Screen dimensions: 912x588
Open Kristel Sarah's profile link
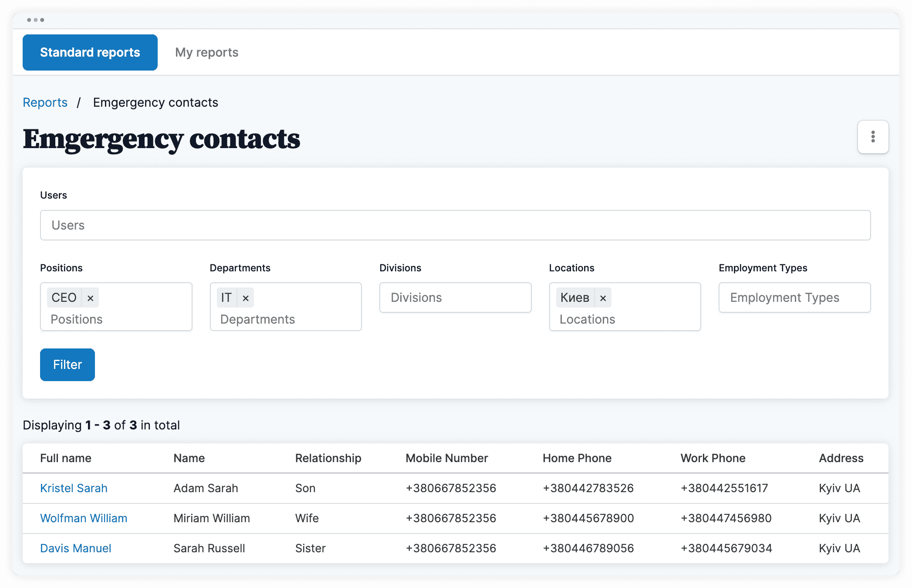click(74, 488)
